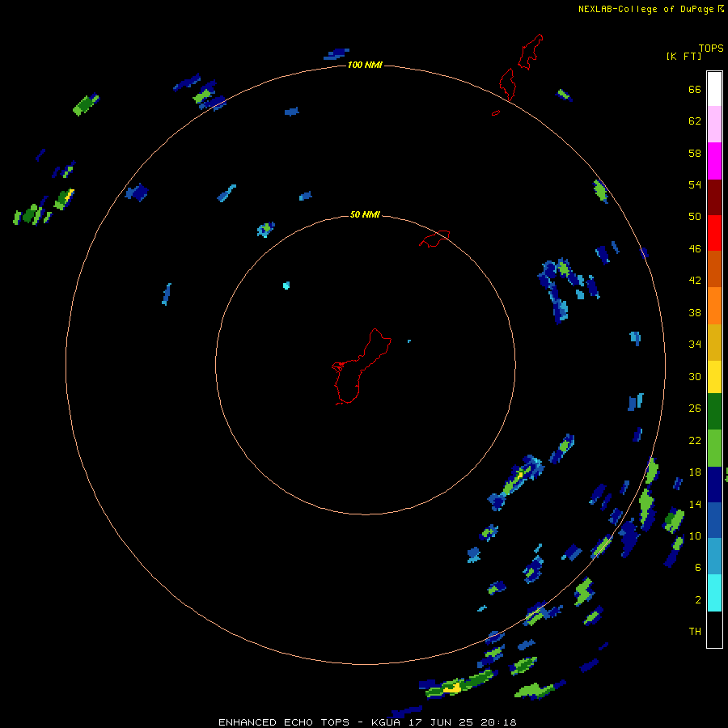The image size is (728, 728).
Task: Click the KGUA radar site identifier
Action: (x=387, y=722)
